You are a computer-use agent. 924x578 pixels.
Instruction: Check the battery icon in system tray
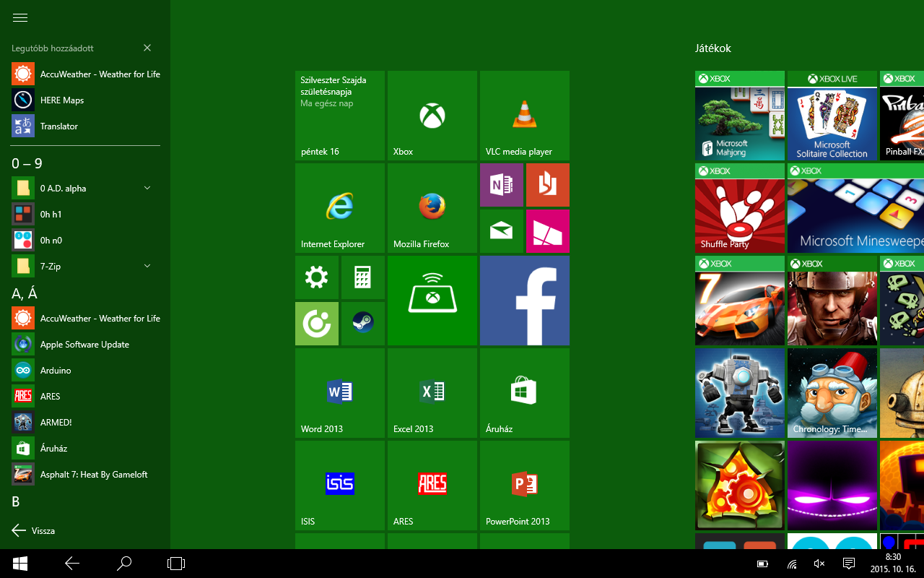[762, 564]
